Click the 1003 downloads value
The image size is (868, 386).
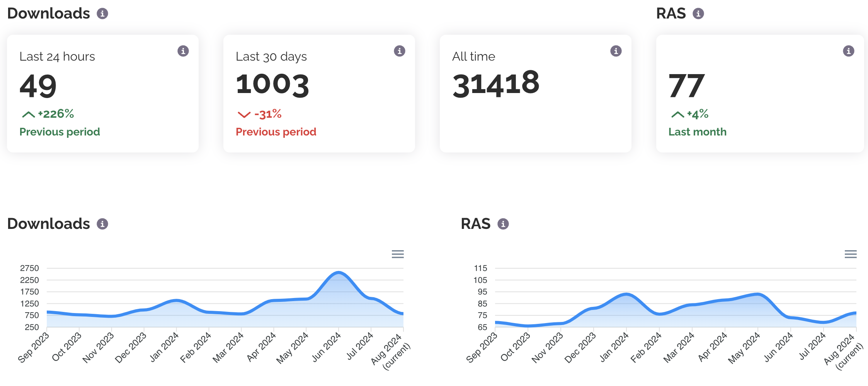272,85
